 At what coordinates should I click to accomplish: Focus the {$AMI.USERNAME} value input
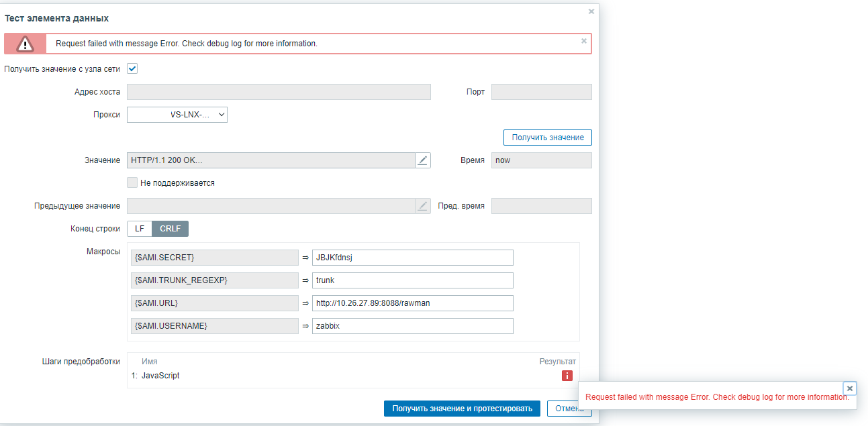coord(412,326)
